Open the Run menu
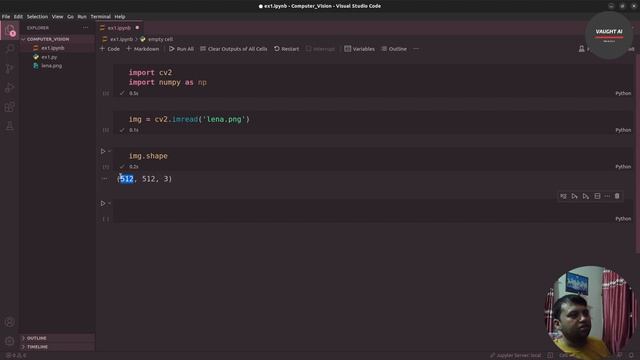Image resolution: width=640 pixels, height=360 pixels. 82,17
